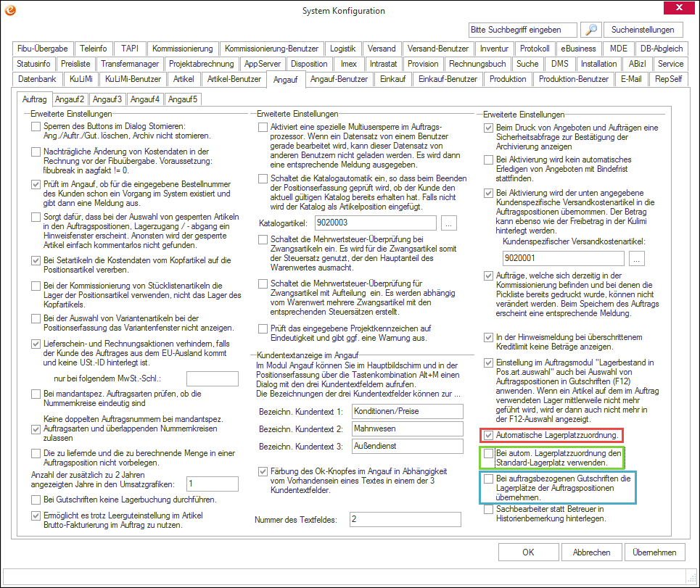Toggle 'Sachbearbeiter statt Betreuer' checkbox
The image size is (700, 588).
coord(489,510)
